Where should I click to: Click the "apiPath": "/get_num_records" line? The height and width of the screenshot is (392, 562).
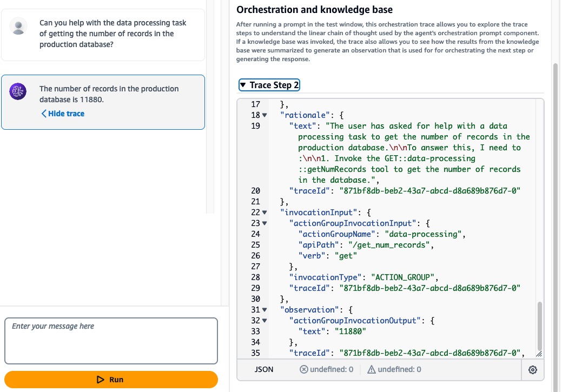pyautogui.click(x=366, y=245)
